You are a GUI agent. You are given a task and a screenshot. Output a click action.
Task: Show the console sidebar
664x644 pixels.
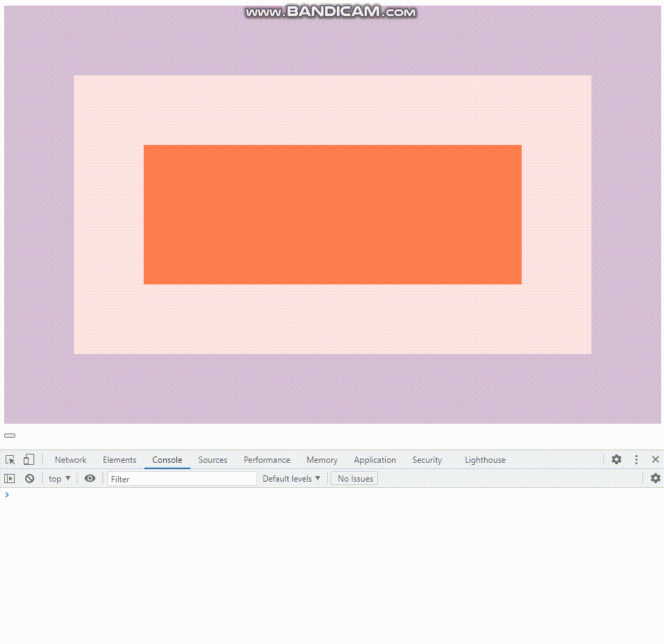tap(10, 478)
